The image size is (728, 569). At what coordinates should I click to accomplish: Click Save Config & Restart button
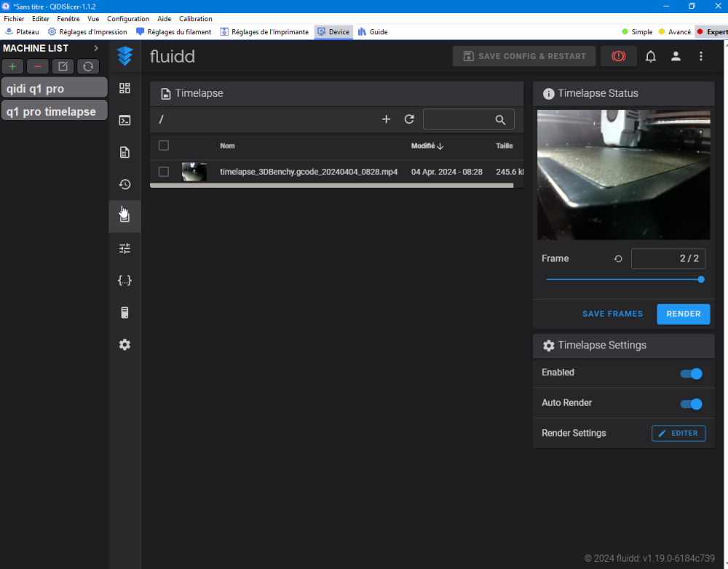523,56
